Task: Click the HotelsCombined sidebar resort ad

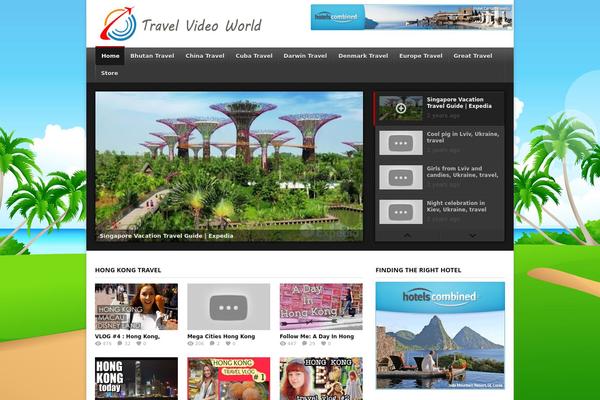Action: click(440, 336)
